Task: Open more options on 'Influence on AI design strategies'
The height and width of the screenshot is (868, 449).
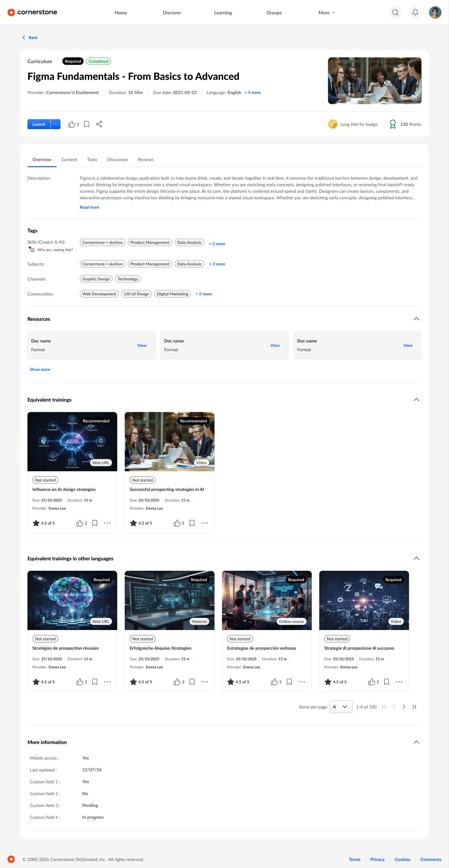Action: [x=107, y=523]
